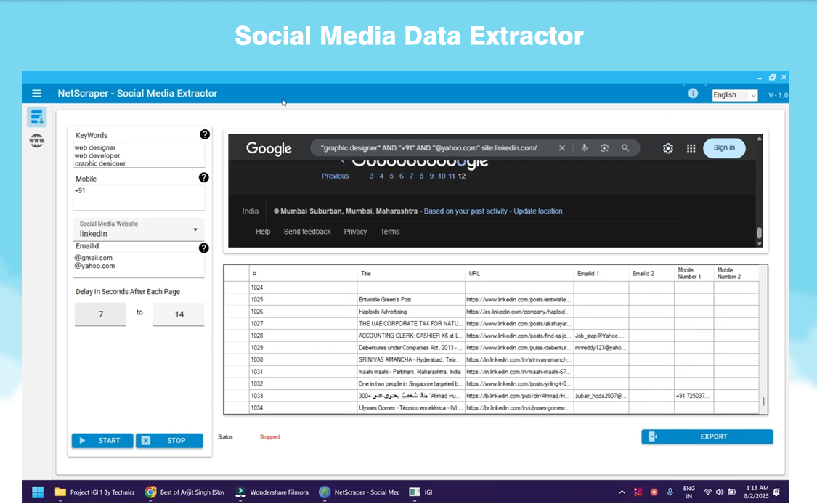817x504 pixels.
Task: Click the START button
Action: [x=102, y=440]
